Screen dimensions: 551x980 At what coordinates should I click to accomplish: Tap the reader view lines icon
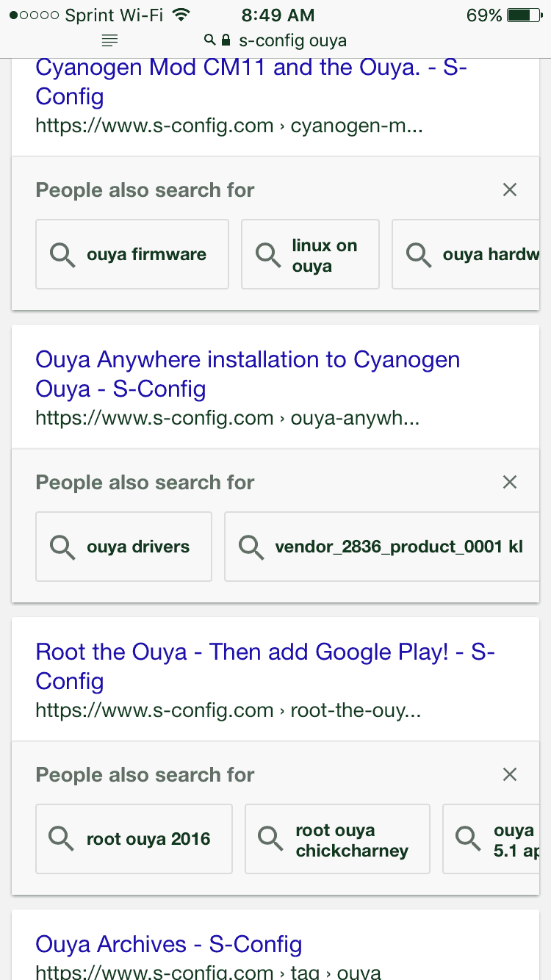click(109, 40)
